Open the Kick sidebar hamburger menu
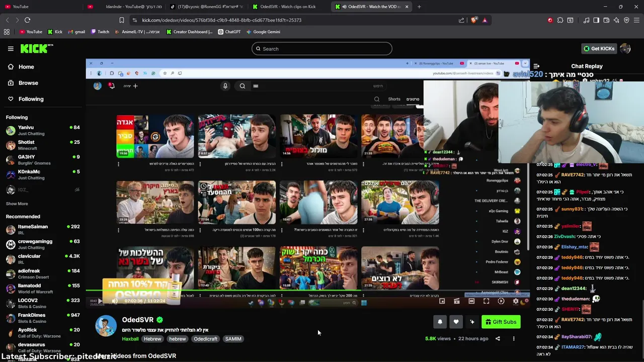Viewport: 644px width, 362px height. click(11, 49)
